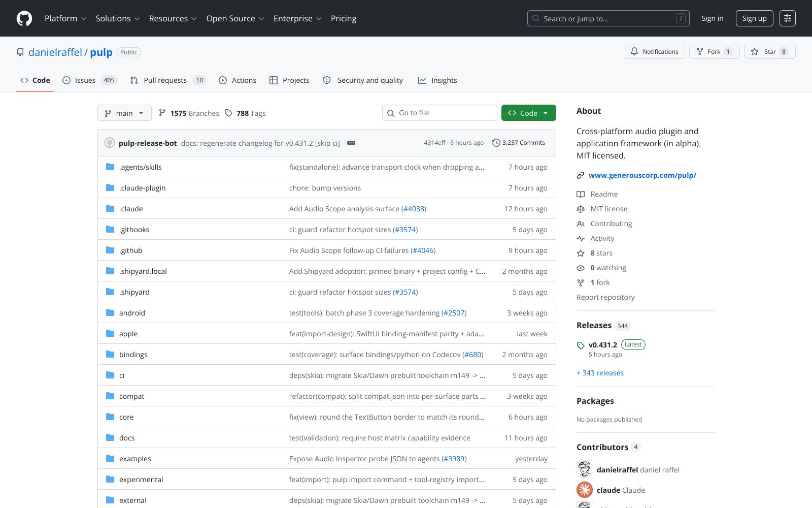Screen dimensions: 812x508
Task: Open the main branch selector dropdown
Action: tap(124, 113)
